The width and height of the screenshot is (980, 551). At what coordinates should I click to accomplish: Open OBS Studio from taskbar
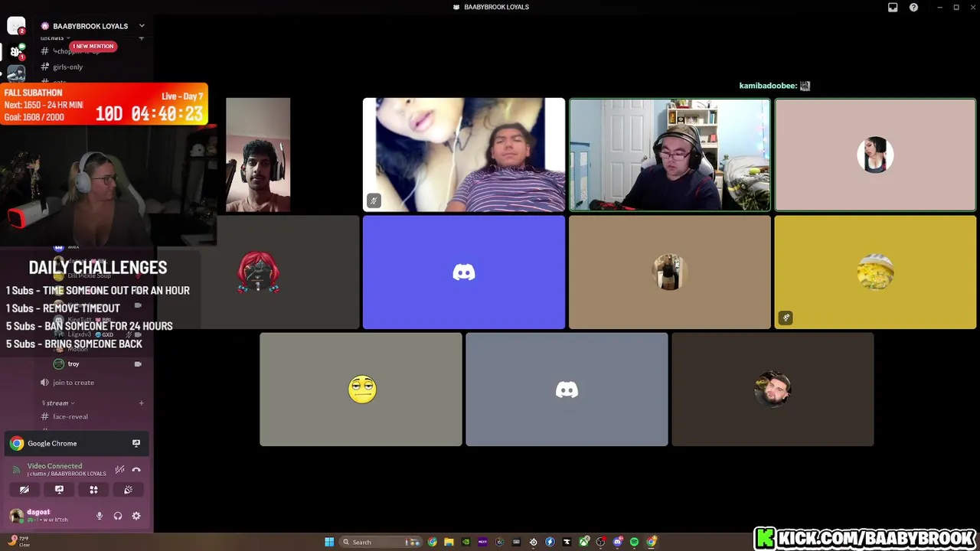pos(601,542)
